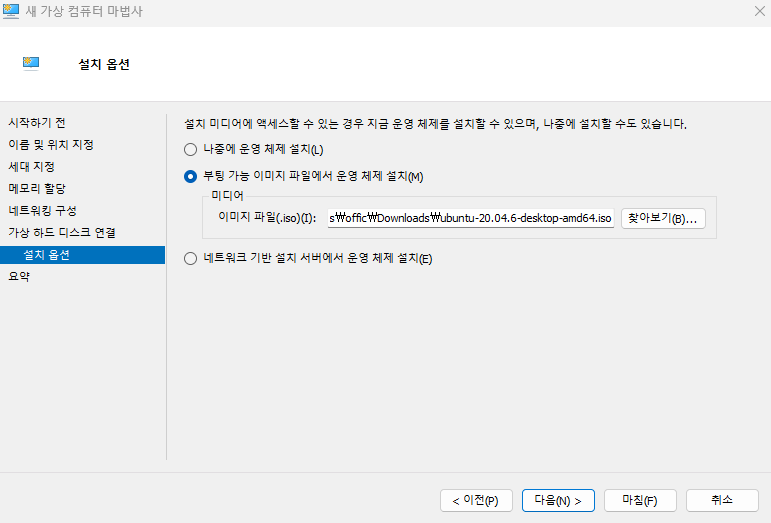Image resolution: width=771 pixels, height=523 pixels.
Task: Go to 시작하기 전 step
Action: 37,123
